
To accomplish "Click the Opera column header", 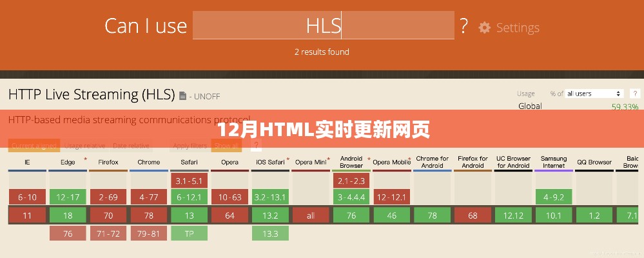I will [x=229, y=163].
